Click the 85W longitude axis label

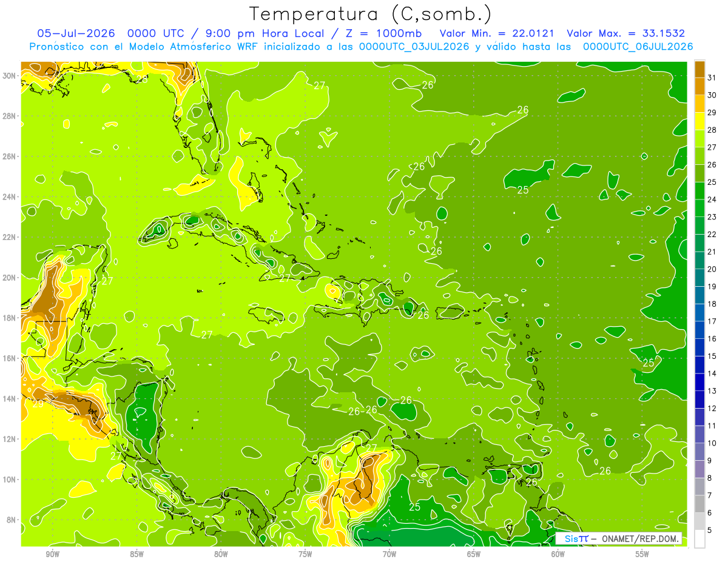point(136,554)
